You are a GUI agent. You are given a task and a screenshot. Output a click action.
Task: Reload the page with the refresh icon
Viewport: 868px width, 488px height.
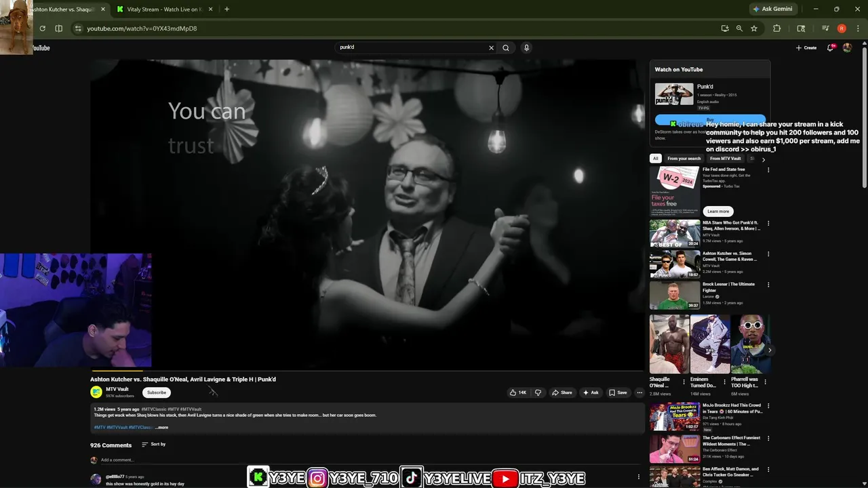(x=42, y=28)
